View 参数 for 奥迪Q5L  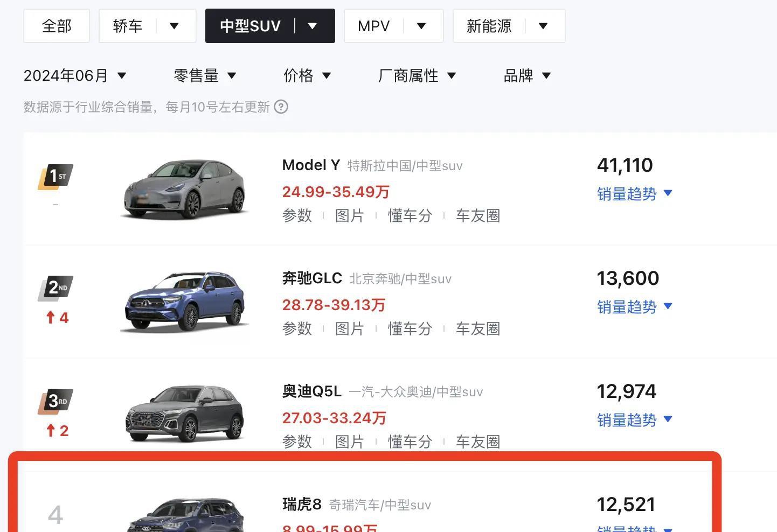(x=297, y=442)
